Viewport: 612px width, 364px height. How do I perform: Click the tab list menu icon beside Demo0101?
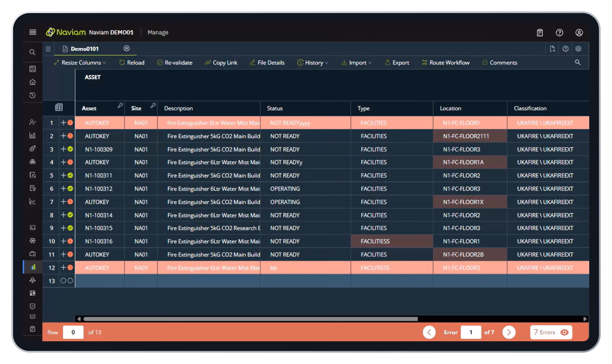point(48,49)
